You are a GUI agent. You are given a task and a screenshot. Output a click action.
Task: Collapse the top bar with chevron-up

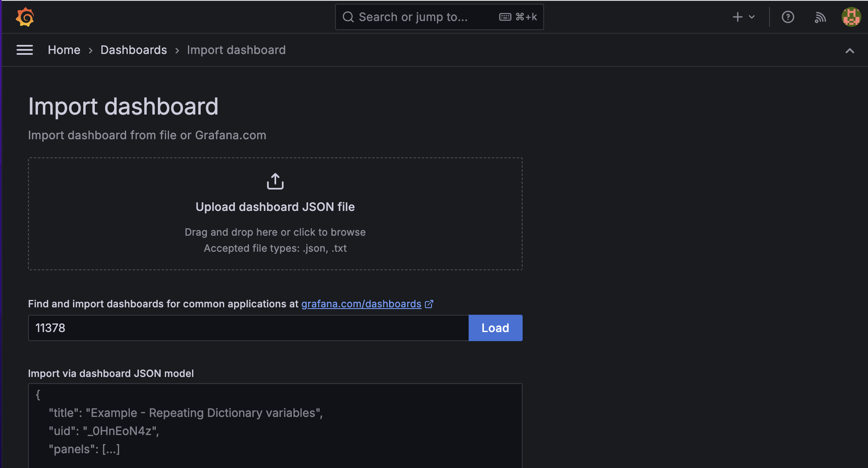(849, 51)
